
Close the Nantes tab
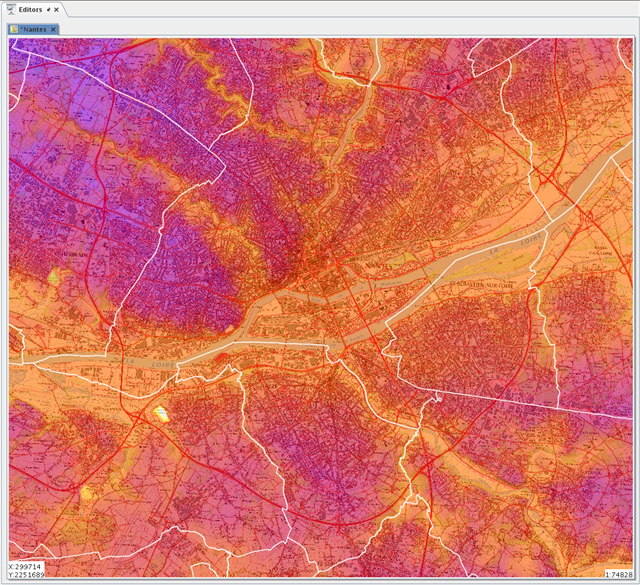[55, 29]
